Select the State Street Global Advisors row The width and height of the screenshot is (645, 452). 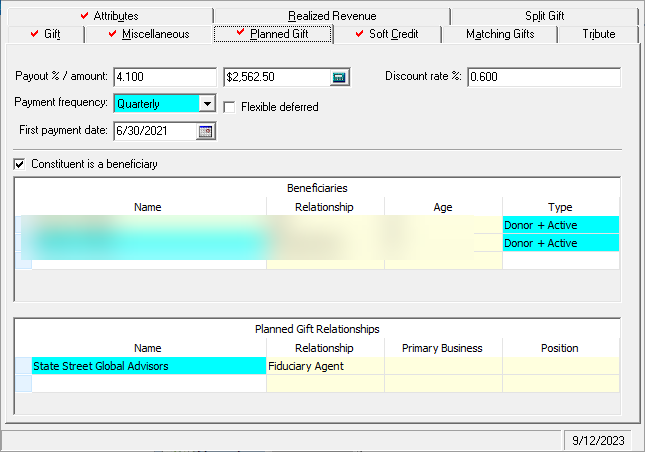click(x=148, y=366)
